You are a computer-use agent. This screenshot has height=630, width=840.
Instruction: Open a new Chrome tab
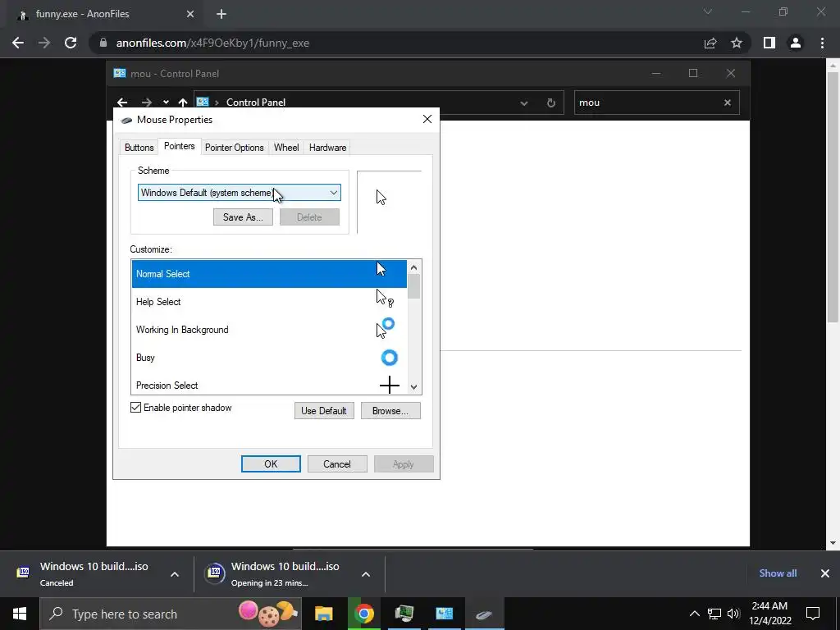click(x=221, y=14)
